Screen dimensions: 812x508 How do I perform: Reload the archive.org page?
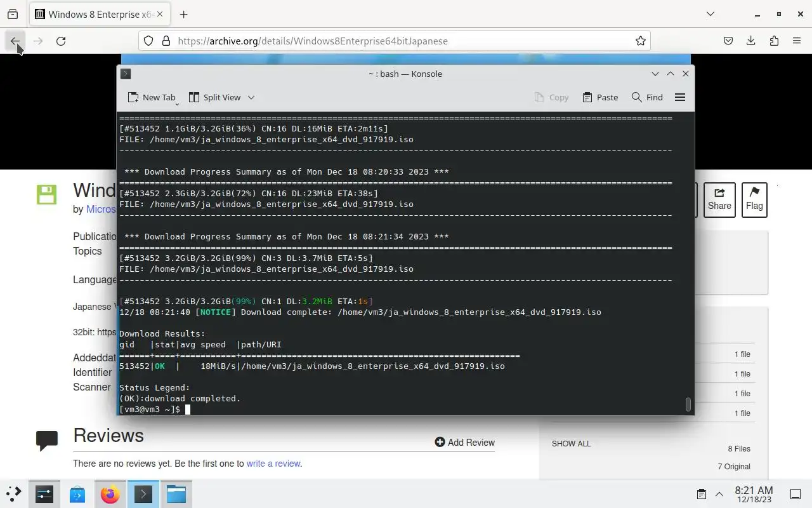click(61, 41)
